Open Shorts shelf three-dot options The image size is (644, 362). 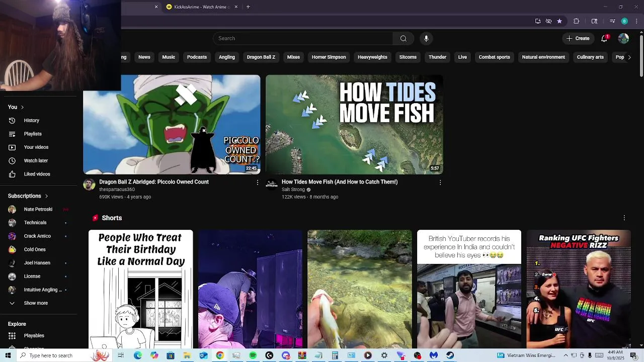click(x=624, y=218)
